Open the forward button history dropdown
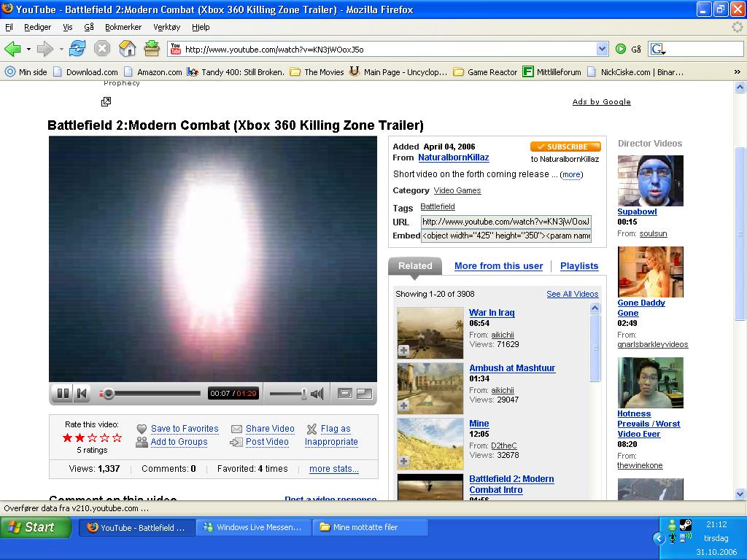This screenshot has width=747, height=560. (x=61, y=49)
